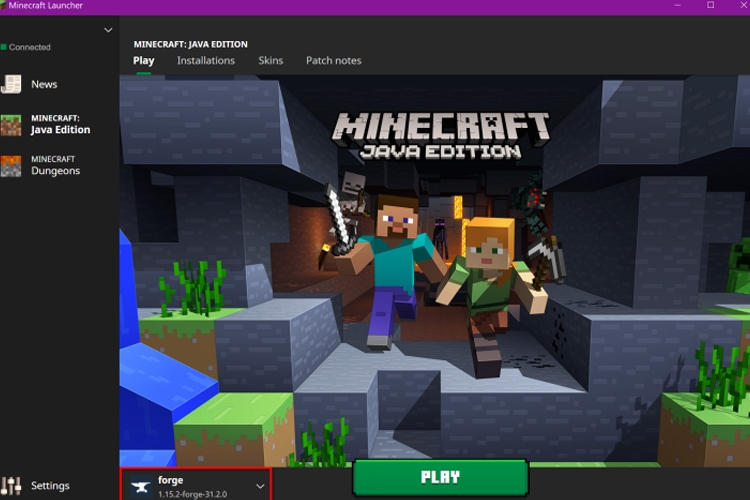750x500 pixels.
Task: Click the forge anvil icon
Action: [141, 487]
